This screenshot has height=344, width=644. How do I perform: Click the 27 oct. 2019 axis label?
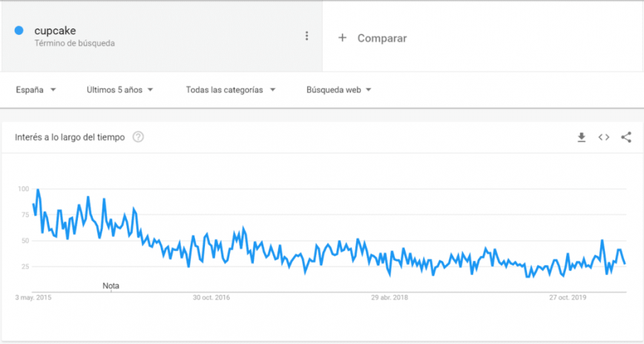pyautogui.click(x=568, y=298)
